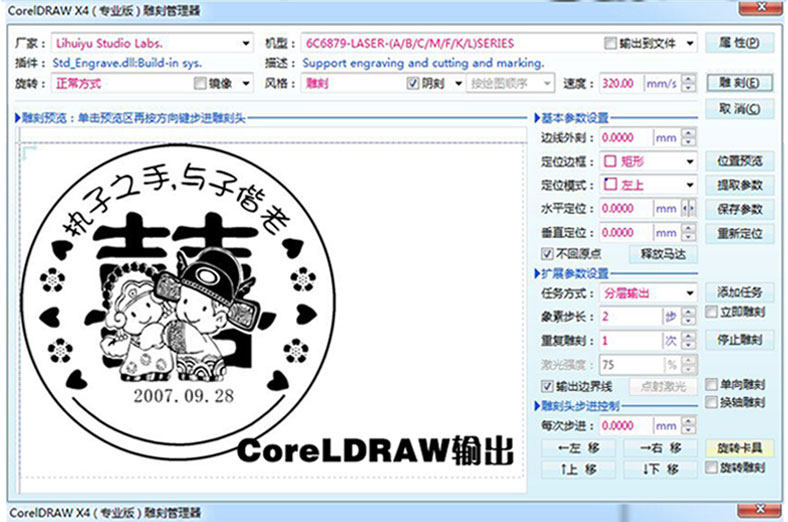Click the 释放马达 button

(663, 254)
